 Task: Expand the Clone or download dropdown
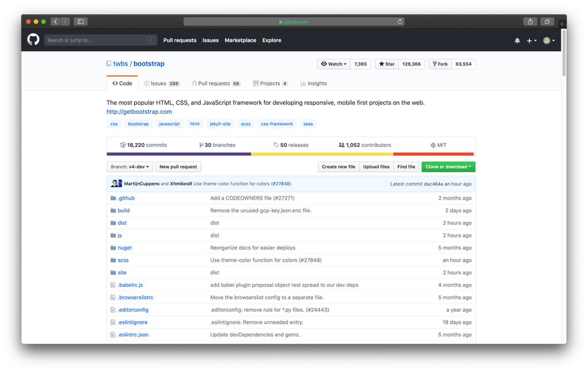(x=448, y=167)
